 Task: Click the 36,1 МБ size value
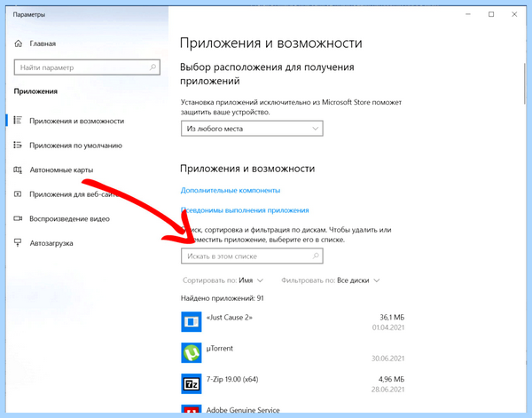pyautogui.click(x=392, y=318)
